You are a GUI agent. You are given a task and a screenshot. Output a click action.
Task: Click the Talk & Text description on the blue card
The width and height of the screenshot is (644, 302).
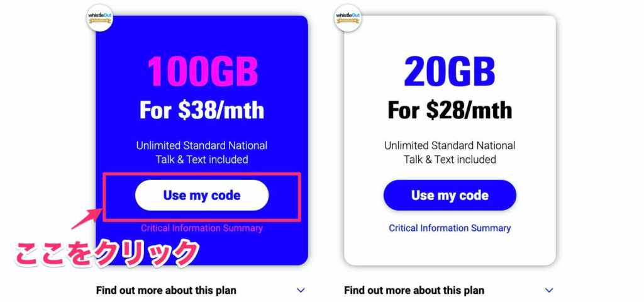202,152
